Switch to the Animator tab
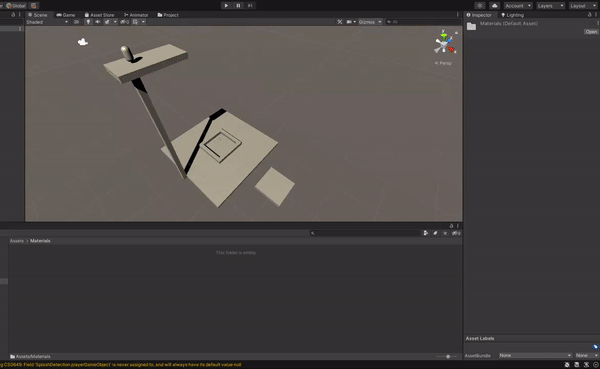The height and width of the screenshot is (369, 600). point(136,15)
